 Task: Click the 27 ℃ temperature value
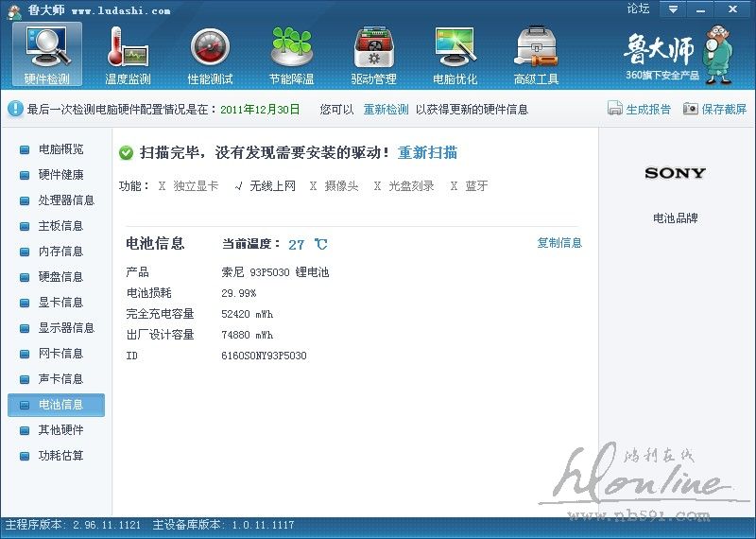[x=308, y=244]
